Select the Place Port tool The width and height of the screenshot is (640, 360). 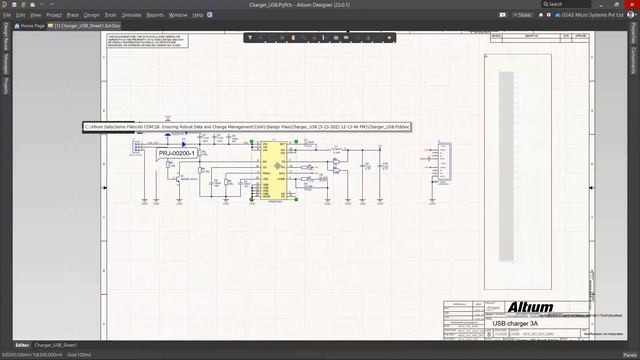(x=347, y=38)
